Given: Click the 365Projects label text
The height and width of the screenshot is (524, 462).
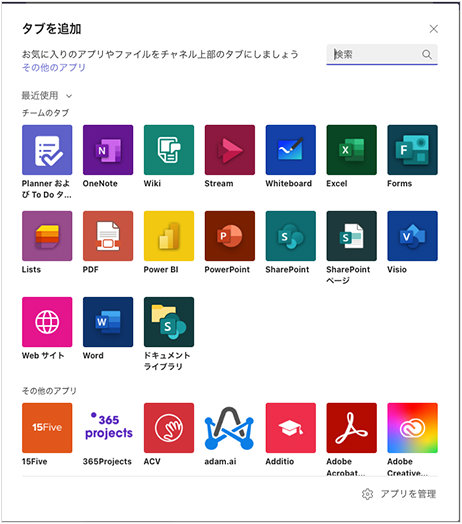Looking at the screenshot, I should (x=107, y=462).
